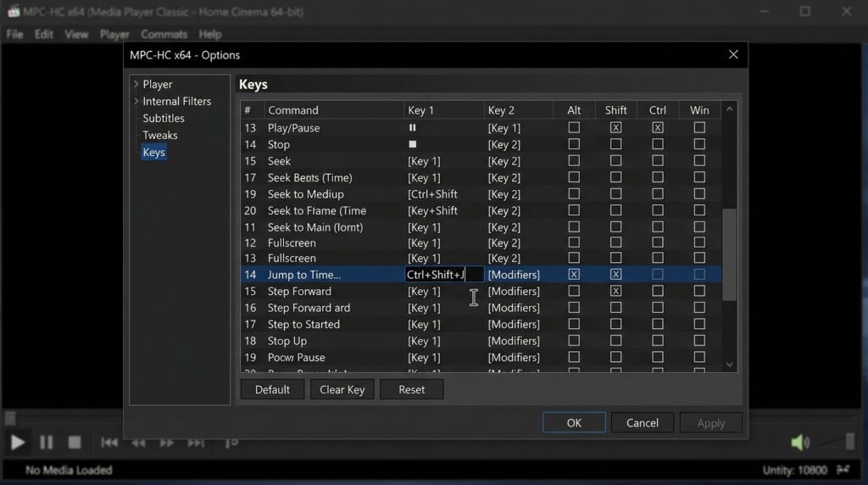The image size is (868, 485).
Task: Expand the Player tree node
Action: pos(136,84)
